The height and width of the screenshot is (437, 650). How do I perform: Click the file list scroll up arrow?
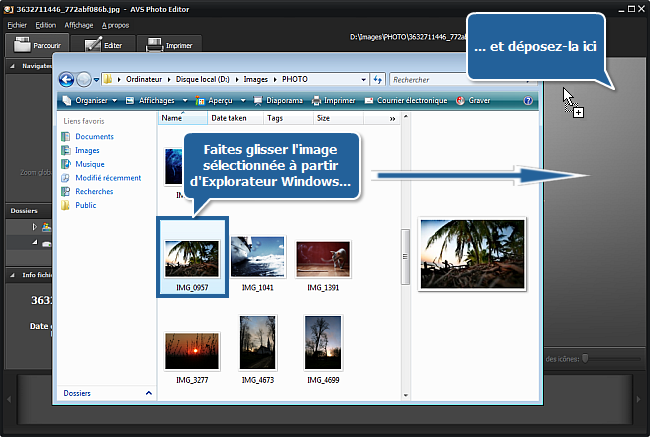point(405,117)
